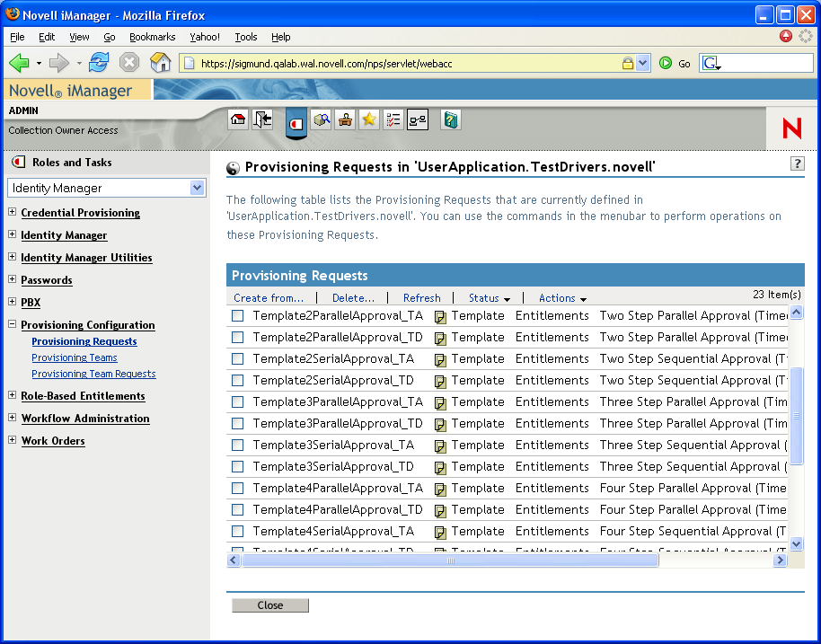
Task: Open the Help book icon in toolbar
Action: click(451, 119)
